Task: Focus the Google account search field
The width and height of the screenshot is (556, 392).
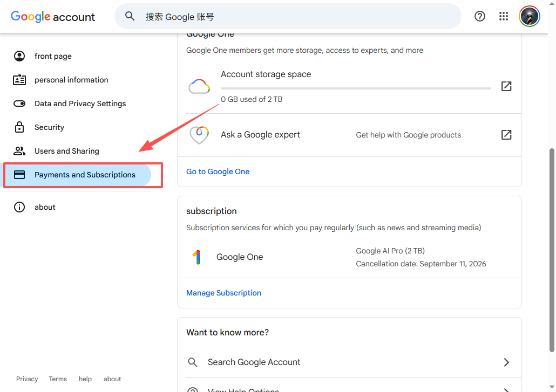Action: pos(297,17)
